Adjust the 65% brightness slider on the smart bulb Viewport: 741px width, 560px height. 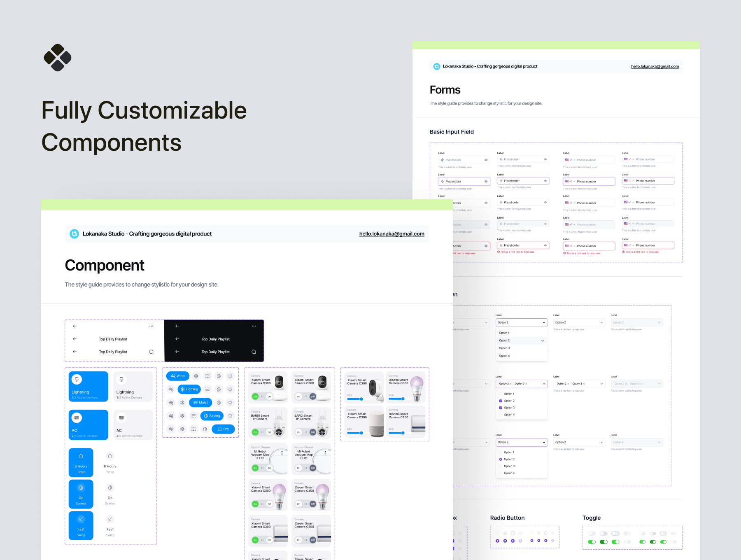tap(403, 399)
